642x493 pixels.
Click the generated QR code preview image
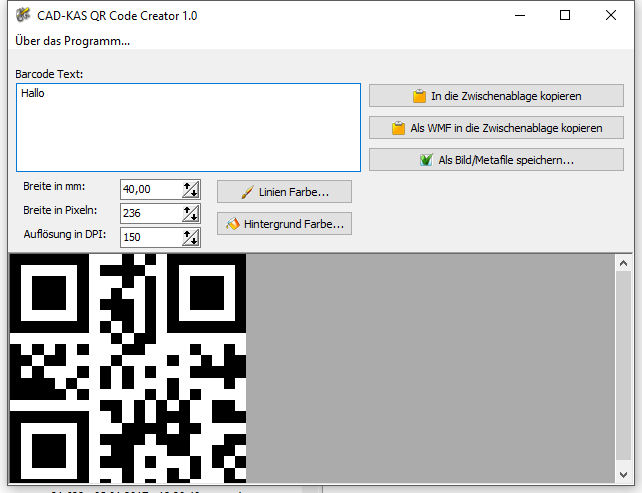click(128, 369)
